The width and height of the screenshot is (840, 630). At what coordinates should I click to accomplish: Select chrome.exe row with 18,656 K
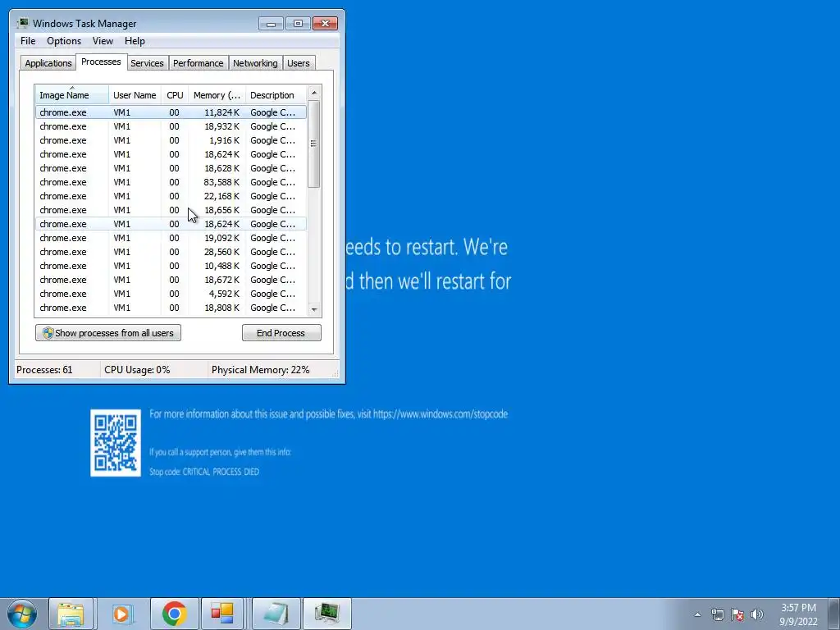(x=171, y=210)
